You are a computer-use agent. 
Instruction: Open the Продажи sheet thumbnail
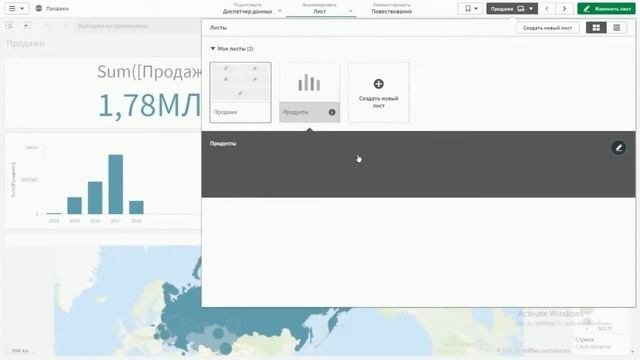(x=240, y=92)
